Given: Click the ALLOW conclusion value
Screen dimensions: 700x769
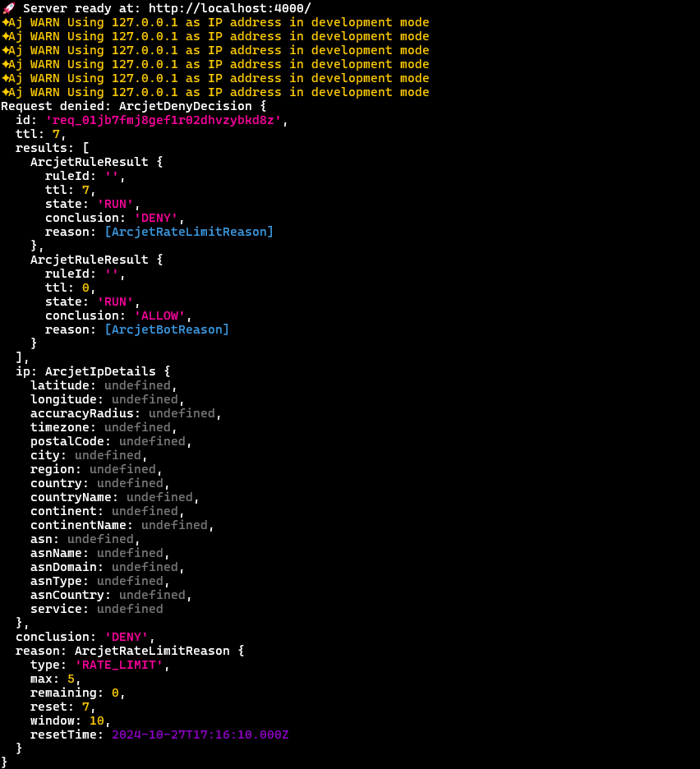Looking at the screenshot, I should pyautogui.click(x=160, y=315).
